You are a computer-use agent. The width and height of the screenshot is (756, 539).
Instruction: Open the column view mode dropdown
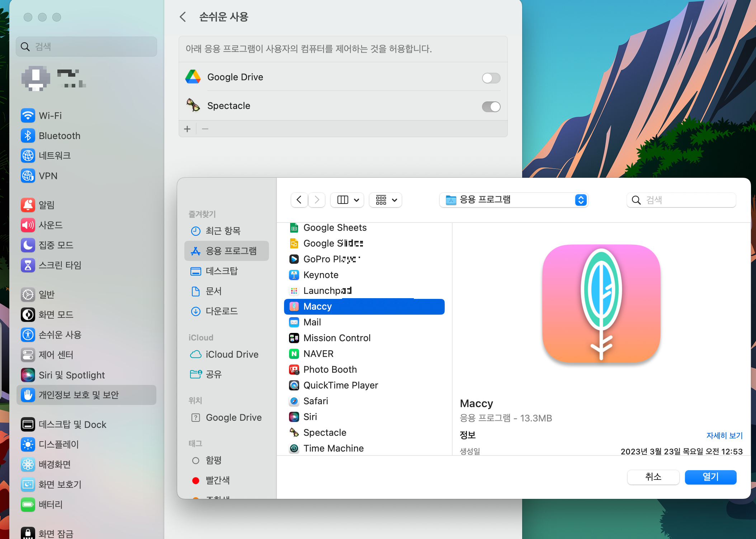[348, 200]
